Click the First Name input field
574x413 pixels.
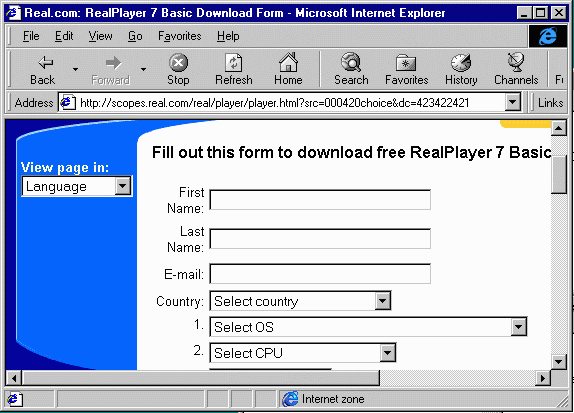point(320,200)
